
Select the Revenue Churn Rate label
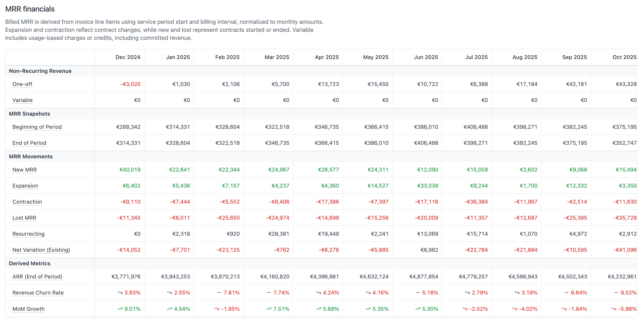[x=38, y=293]
